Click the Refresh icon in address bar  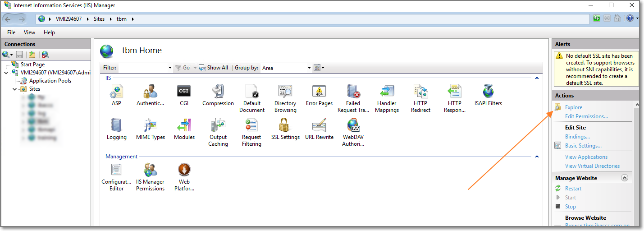click(x=597, y=18)
